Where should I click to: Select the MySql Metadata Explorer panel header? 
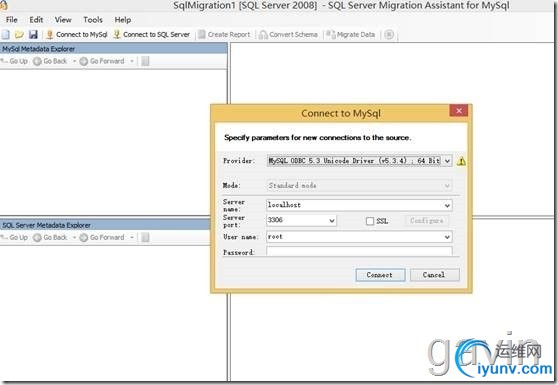[x=114, y=49]
